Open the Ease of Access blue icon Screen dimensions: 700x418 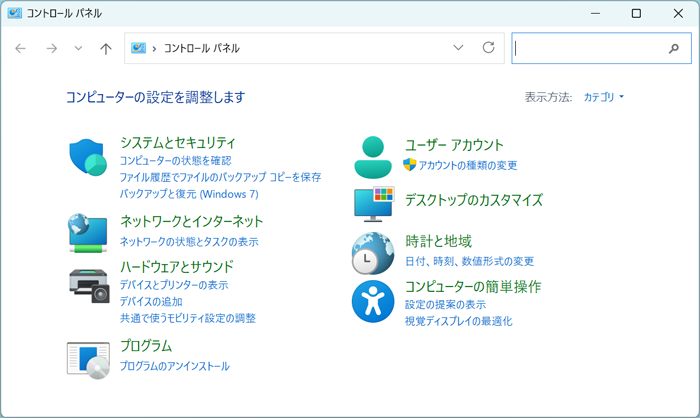pos(373,301)
